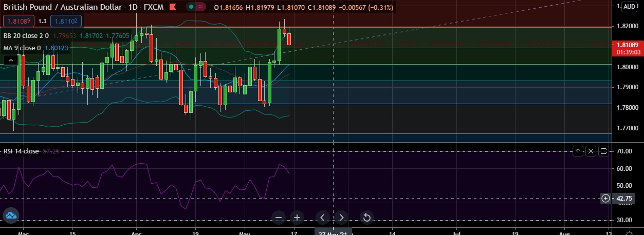Collapse the indicator legend with chevron
This screenshot has height=235, width=644.
point(10,61)
